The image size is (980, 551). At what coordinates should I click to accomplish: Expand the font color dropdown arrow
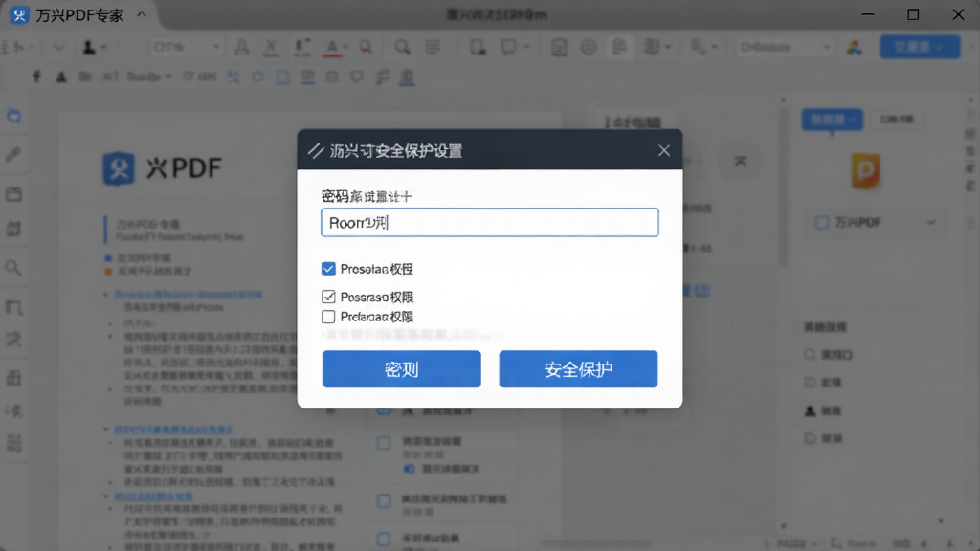(x=345, y=48)
